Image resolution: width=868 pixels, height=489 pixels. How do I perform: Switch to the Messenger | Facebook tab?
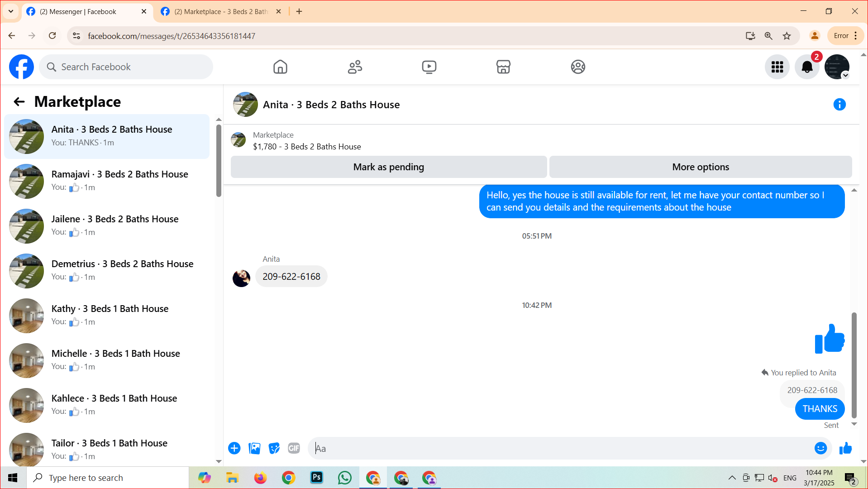pyautogui.click(x=86, y=12)
